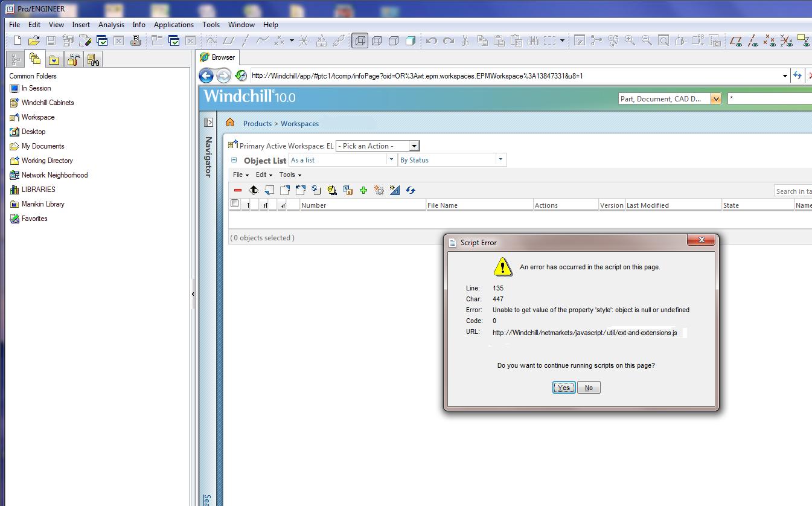
Task: Toggle datum planes display icon
Action: 736,40
